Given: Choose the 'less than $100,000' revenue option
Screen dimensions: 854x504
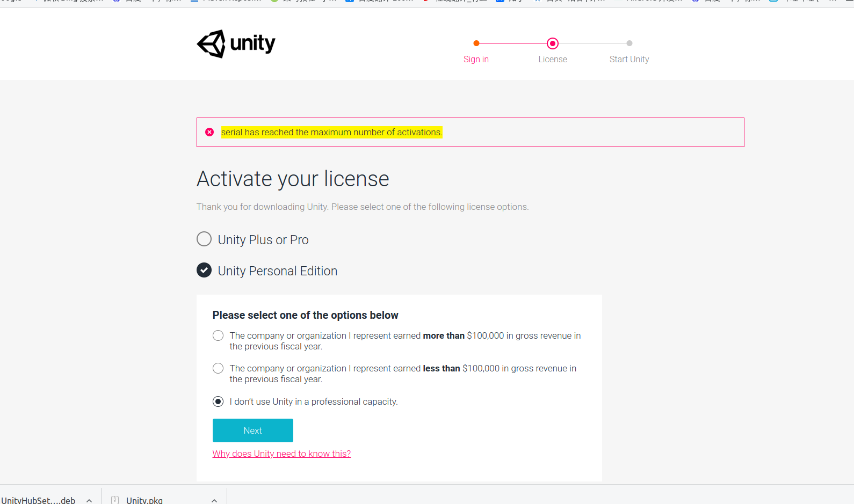Looking at the screenshot, I should coord(218,368).
